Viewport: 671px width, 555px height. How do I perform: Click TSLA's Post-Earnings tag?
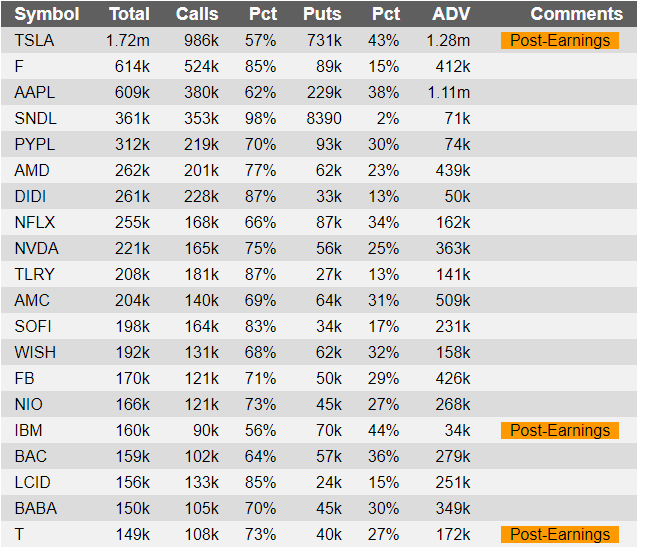(560, 41)
